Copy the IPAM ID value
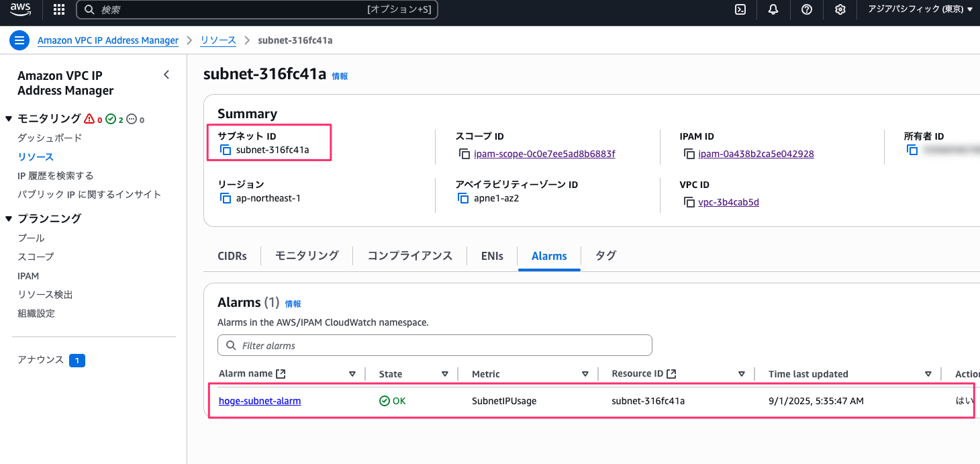980x464 pixels. (x=689, y=154)
